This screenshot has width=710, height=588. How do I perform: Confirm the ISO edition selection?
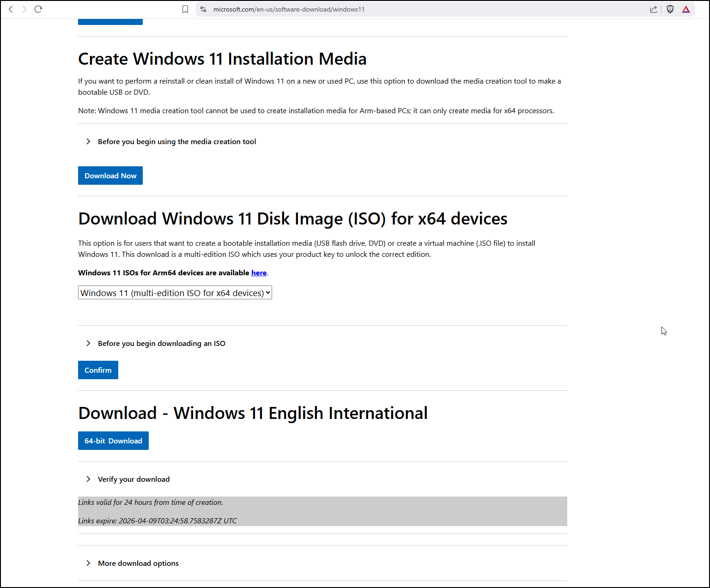(x=98, y=370)
